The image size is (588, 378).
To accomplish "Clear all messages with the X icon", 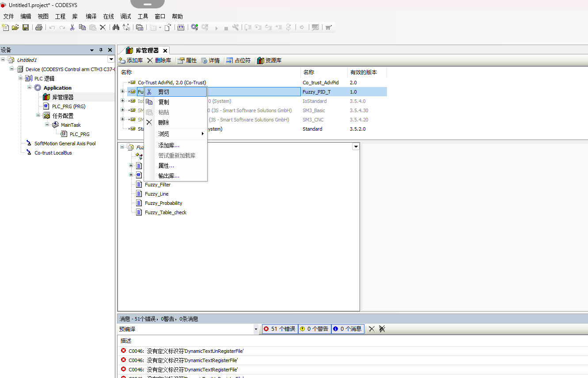I will point(372,329).
